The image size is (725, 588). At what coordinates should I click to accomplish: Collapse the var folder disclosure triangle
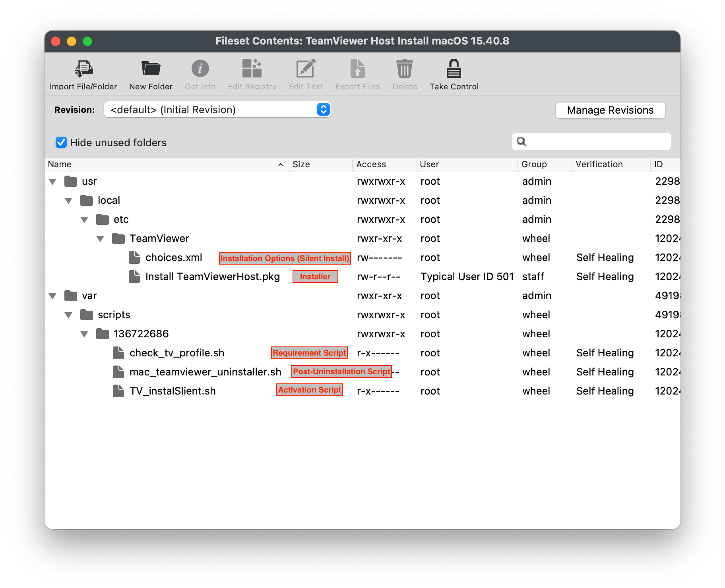[x=52, y=296]
